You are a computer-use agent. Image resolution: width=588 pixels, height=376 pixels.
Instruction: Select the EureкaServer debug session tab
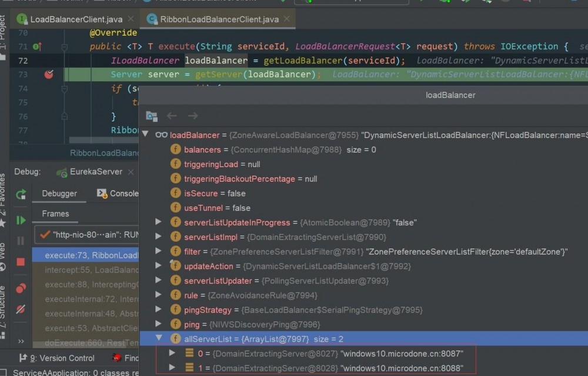pyautogui.click(x=90, y=172)
